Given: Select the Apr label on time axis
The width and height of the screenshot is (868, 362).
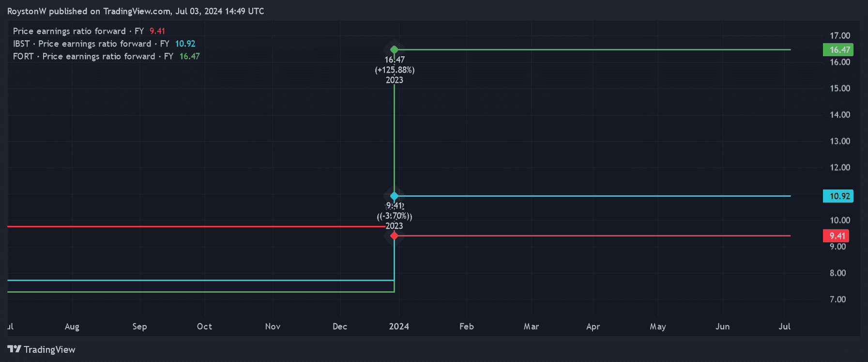Looking at the screenshot, I should [593, 326].
